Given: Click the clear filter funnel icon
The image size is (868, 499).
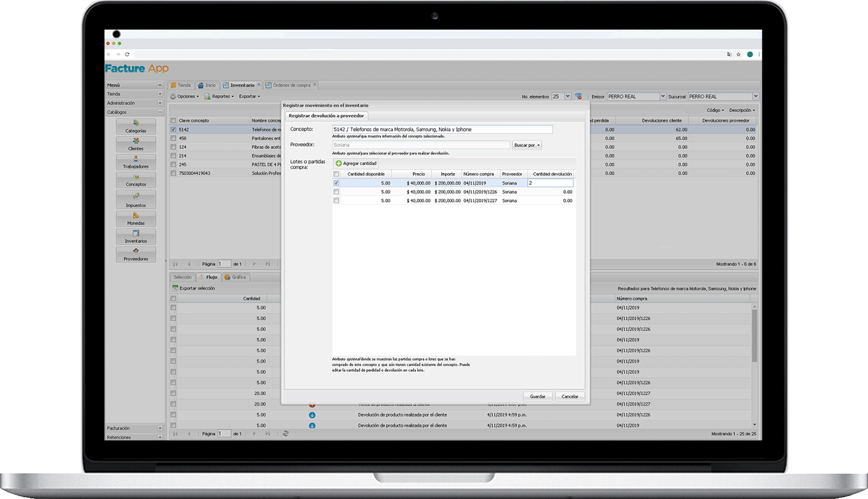Looking at the screenshot, I should 578,97.
